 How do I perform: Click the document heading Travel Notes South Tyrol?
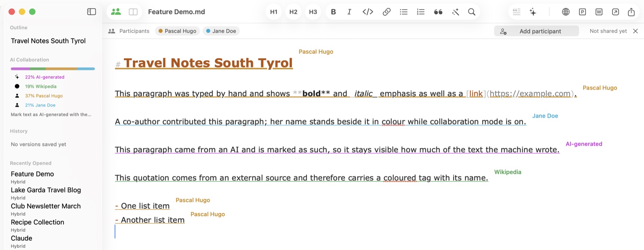[208, 63]
